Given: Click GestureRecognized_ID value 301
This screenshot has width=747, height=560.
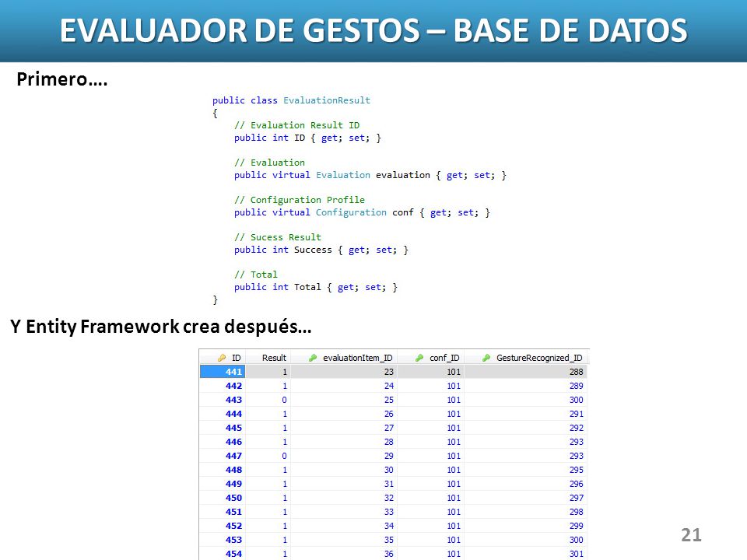Looking at the screenshot, I should pyautogui.click(x=576, y=554).
